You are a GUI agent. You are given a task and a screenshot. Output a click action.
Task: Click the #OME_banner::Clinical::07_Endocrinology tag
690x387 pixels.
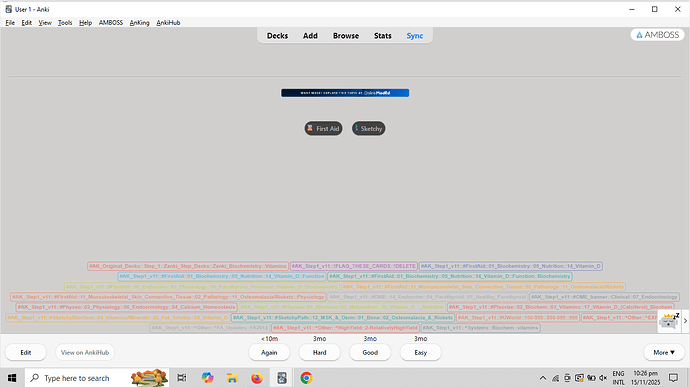pos(604,297)
